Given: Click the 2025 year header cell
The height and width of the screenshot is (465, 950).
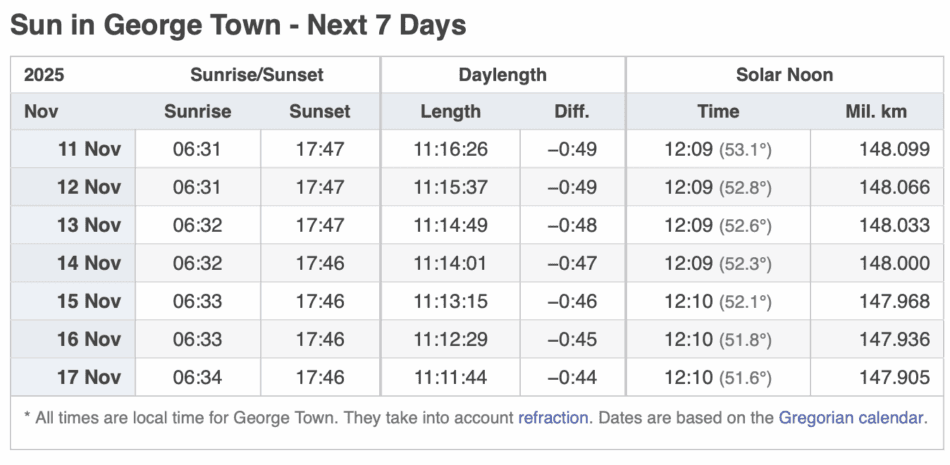Looking at the screenshot, I should 44,75.
